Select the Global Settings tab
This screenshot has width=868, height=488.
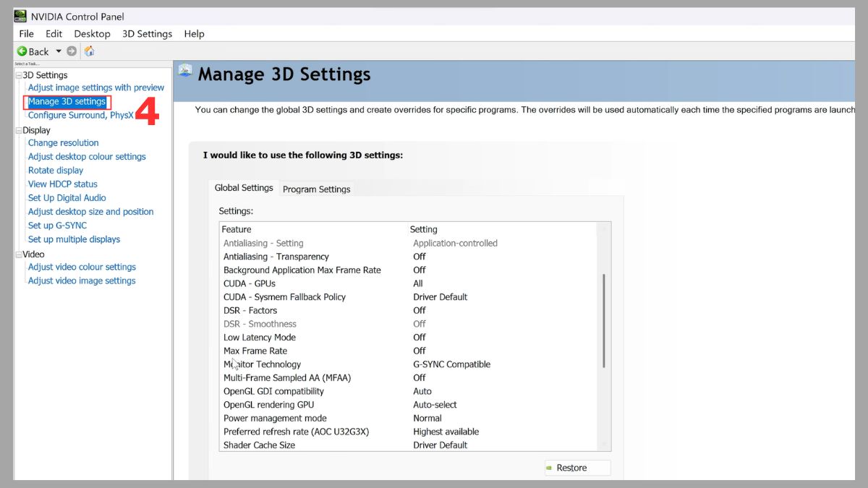point(244,188)
